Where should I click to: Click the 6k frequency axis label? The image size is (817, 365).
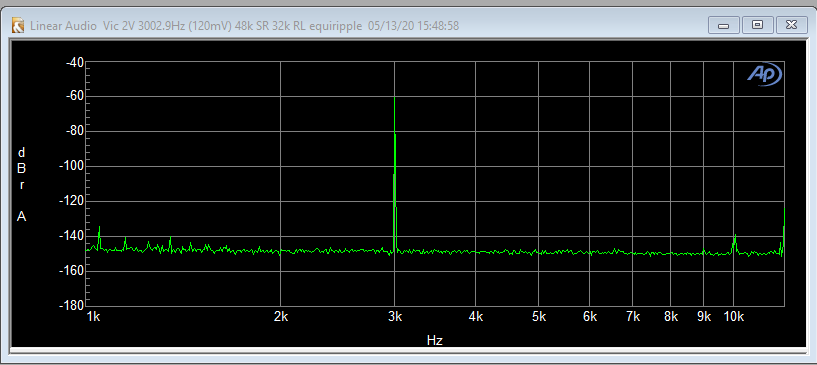(x=590, y=317)
